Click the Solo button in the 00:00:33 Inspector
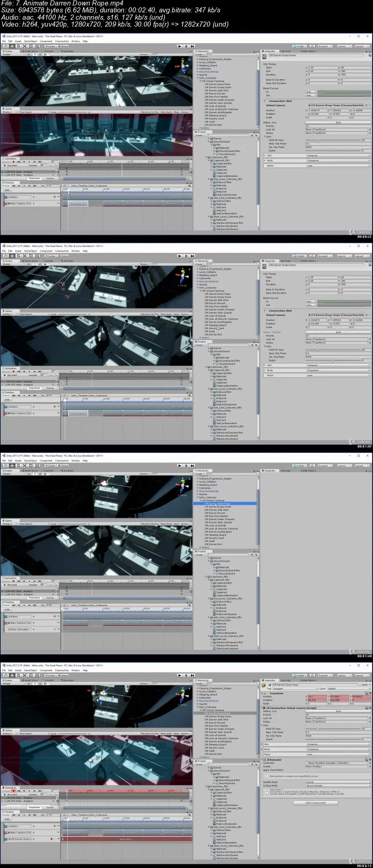Viewport: 373px width, 868px height. click(x=338, y=123)
